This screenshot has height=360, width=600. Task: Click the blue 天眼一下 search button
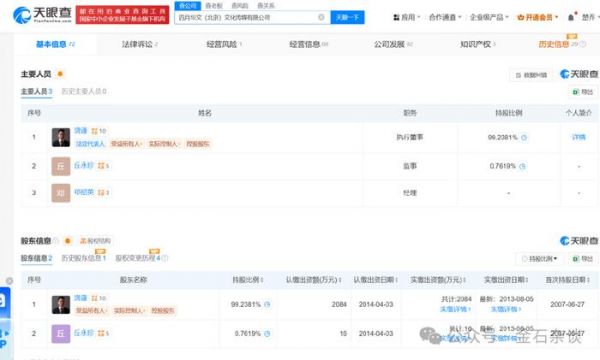pyautogui.click(x=347, y=17)
